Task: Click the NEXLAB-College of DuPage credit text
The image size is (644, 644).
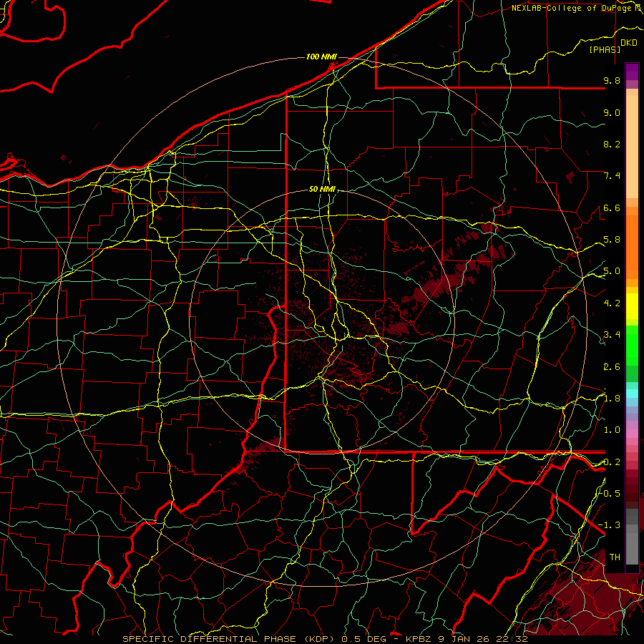Action: [x=573, y=8]
